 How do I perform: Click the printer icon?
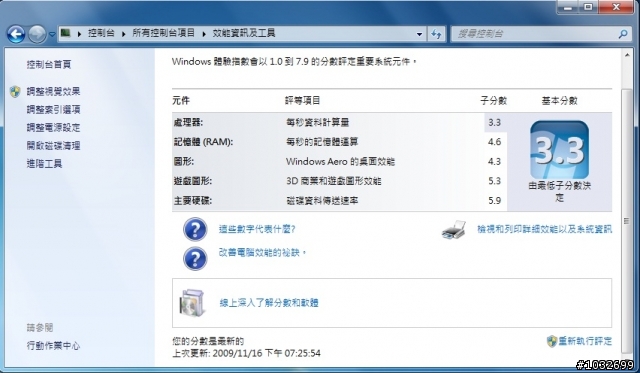point(454,230)
